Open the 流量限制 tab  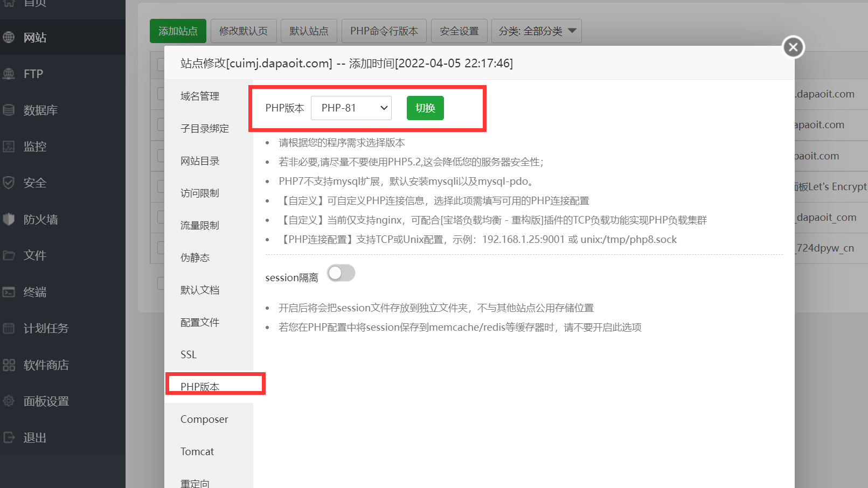pos(209,225)
